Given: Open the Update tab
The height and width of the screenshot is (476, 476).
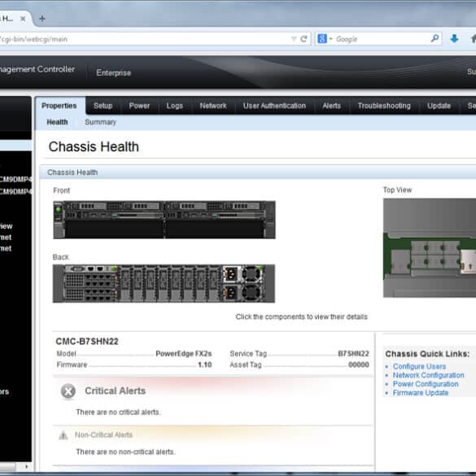Looking at the screenshot, I should 439,106.
